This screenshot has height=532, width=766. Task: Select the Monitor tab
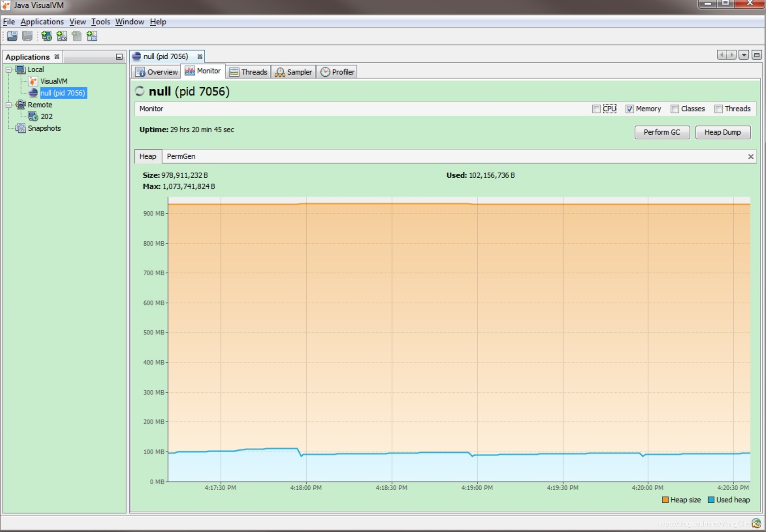click(x=203, y=71)
